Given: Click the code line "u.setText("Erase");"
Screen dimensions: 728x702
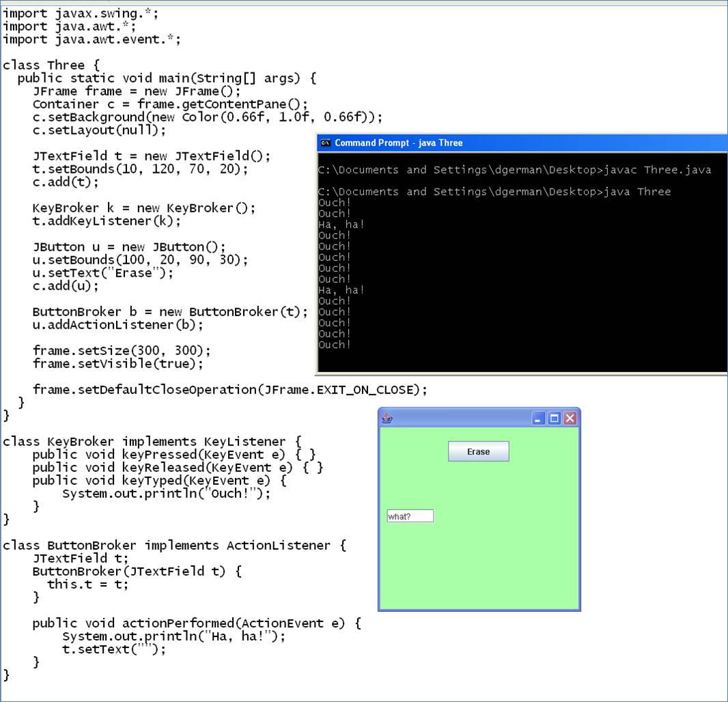Looking at the screenshot, I should click(102, 273).
